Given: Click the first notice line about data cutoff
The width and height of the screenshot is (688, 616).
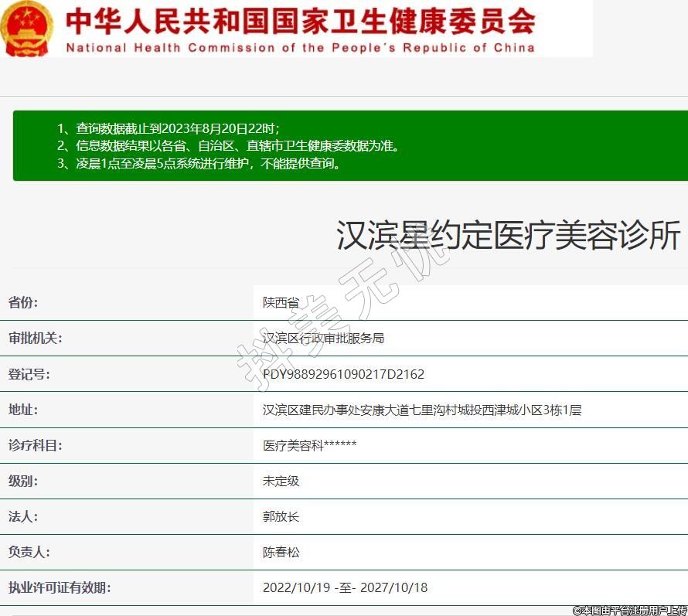Looking at the screenshot, I should pyautogui.click(x=168, y=128).
